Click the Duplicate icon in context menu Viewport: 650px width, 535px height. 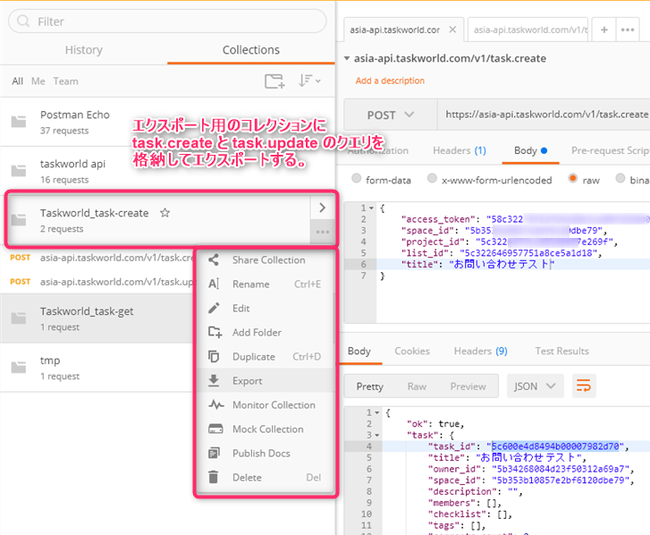tap(213, 356)
